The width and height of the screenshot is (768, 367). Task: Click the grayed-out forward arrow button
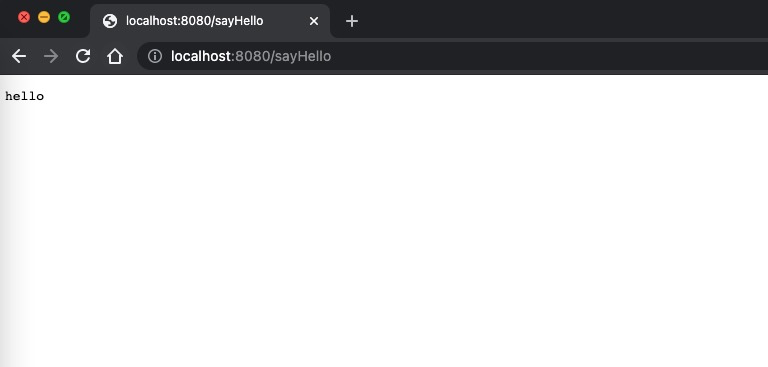click(x=51, y=56)
